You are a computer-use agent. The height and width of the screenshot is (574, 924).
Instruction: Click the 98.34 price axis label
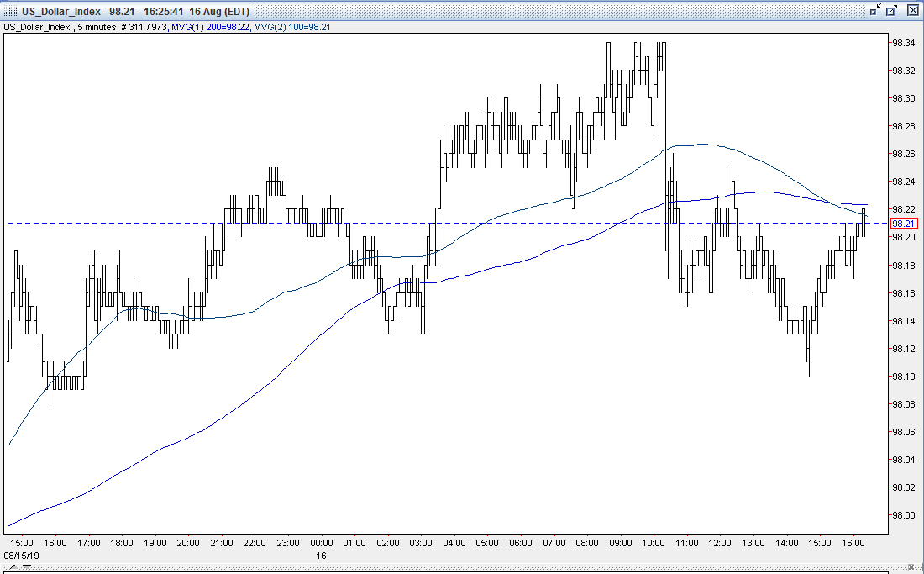point(903,43)
